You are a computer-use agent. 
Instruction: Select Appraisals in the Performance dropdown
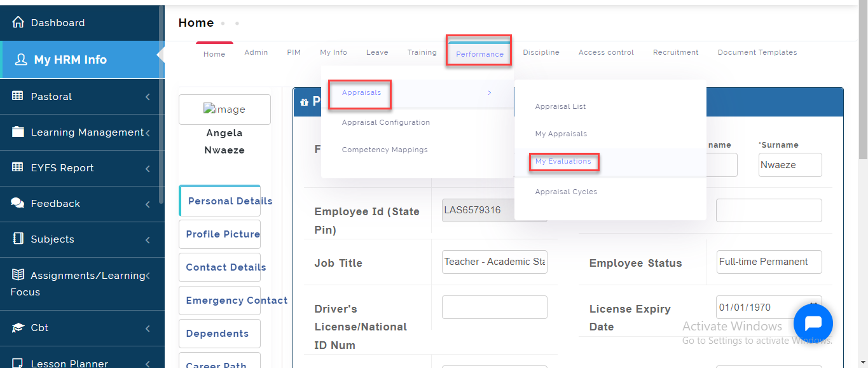[x=362, y=93]
